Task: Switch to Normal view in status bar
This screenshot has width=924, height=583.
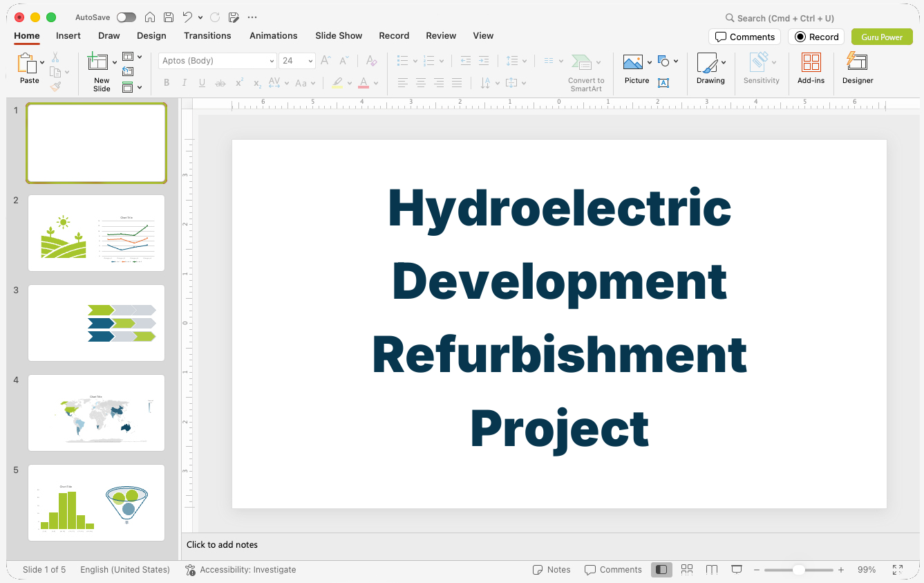Action: (x=661, y=570)
